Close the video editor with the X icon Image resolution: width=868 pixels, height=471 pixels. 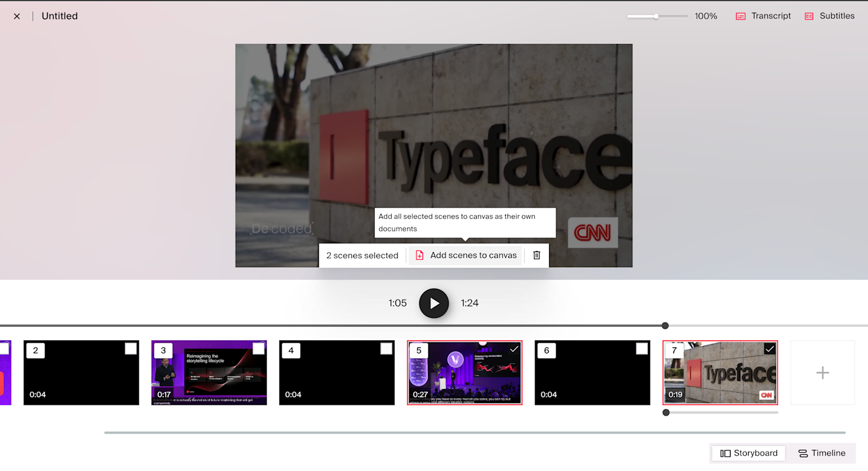click(x=17, y=16)
